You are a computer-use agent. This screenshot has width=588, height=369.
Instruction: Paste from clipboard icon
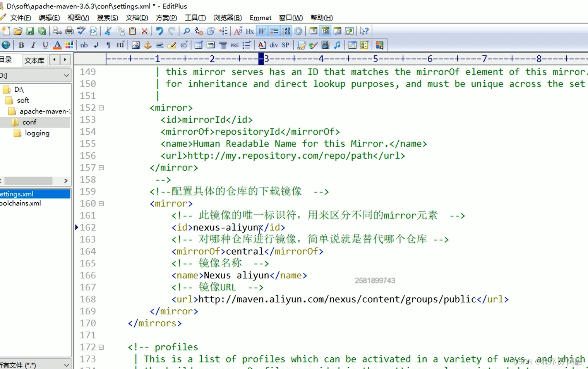click(132, 31)
